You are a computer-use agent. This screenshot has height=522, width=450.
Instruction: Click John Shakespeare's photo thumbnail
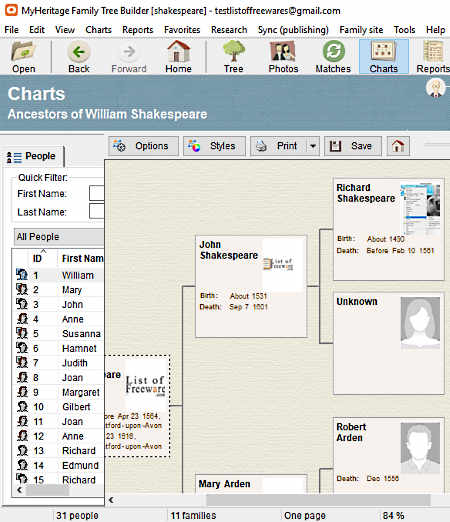tap(283, 265)
